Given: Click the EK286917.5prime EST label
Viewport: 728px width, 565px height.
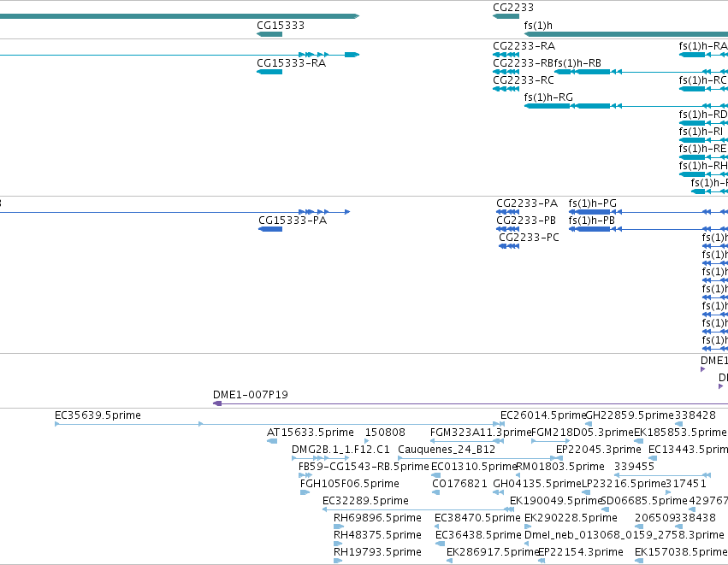Looking at the screenshot, I should coord(492,552).
